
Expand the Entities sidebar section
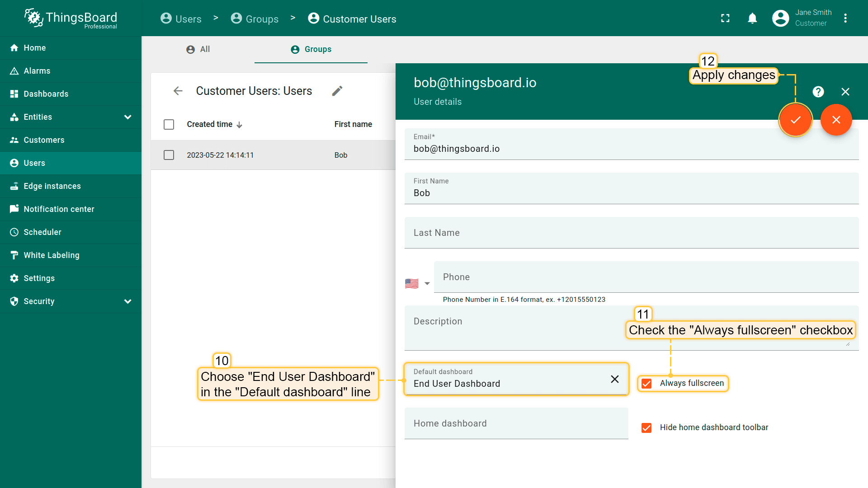click(x=128, y=117)
